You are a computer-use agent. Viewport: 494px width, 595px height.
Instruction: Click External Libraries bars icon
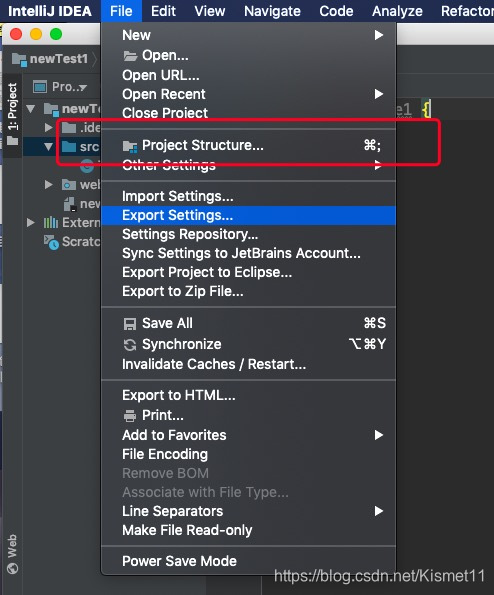pyautogui.click(x=51, y=222)
